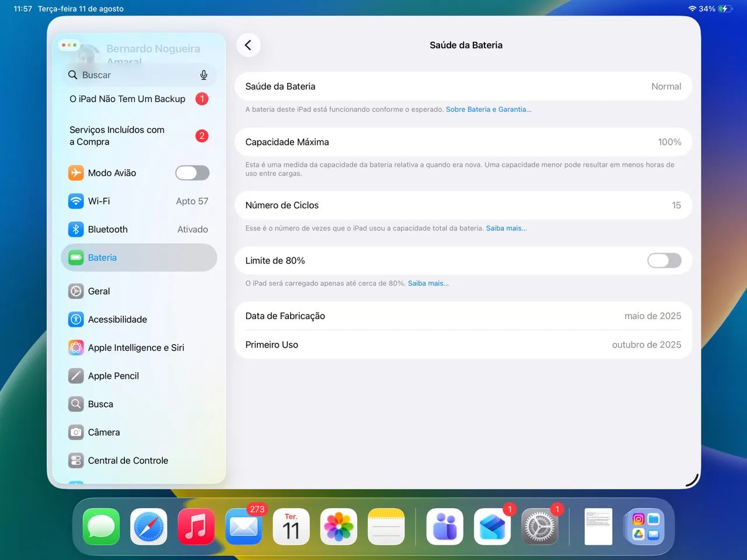
Task: Click the battery 34% status indicator
Action: tap(714, 9)
